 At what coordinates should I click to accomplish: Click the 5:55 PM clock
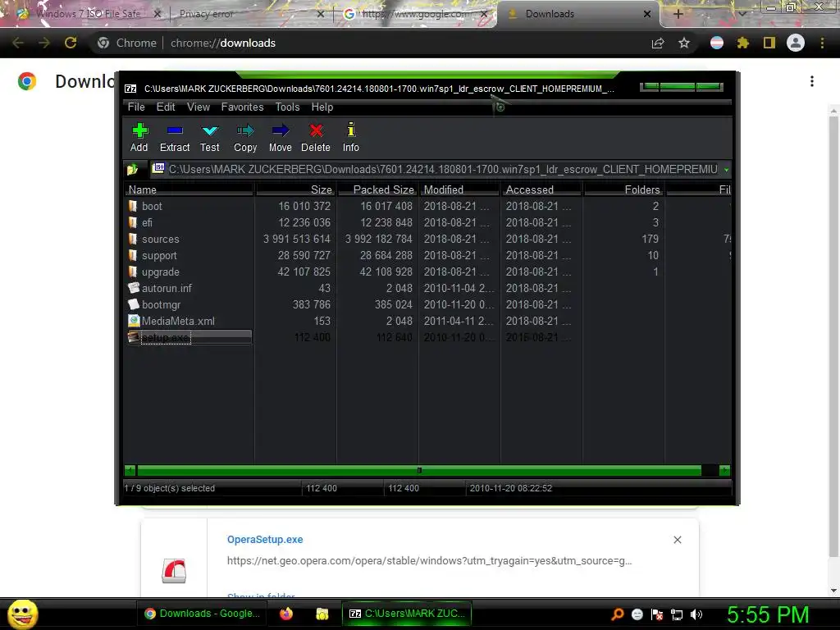768,614
